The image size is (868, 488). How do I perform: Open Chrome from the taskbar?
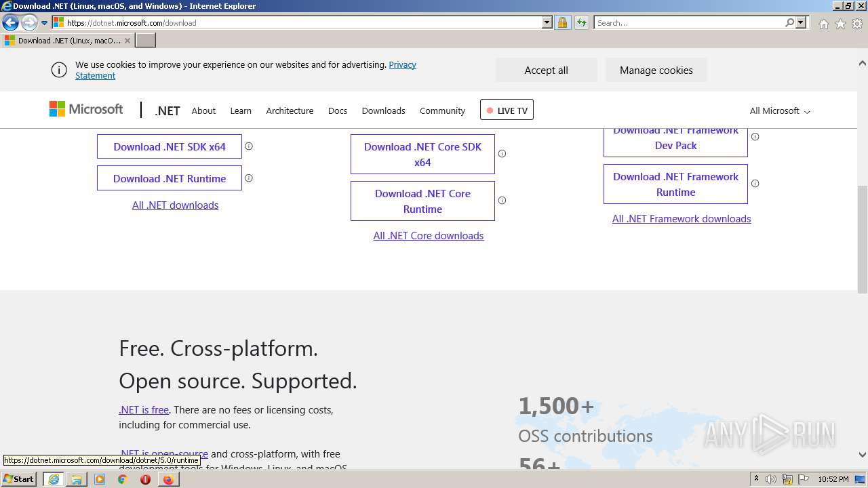coord(123,479)
